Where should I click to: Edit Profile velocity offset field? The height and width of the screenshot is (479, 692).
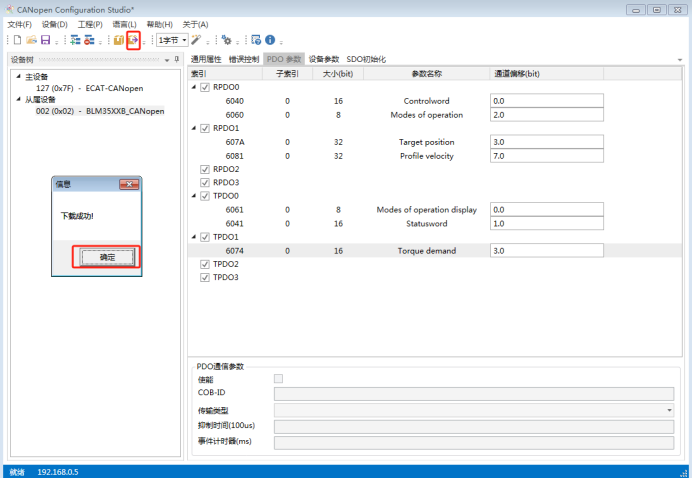pos(546,156)
